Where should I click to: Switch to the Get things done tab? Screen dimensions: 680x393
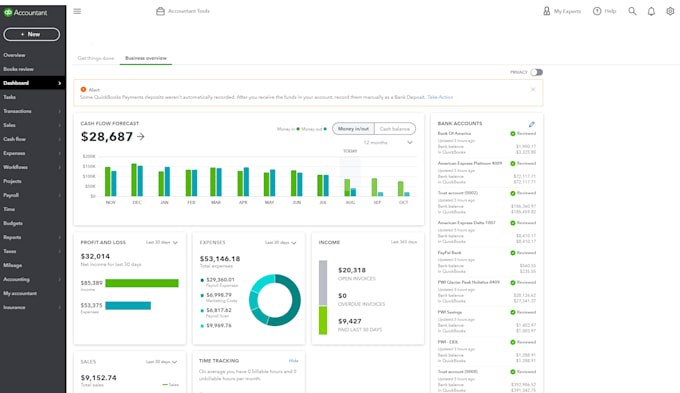[x=96, y=58]
